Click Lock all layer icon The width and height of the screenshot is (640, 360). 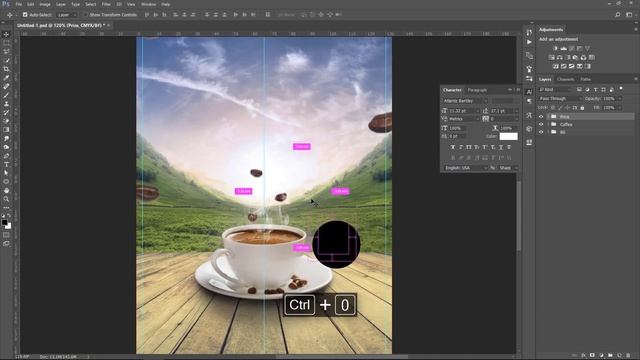582,108
